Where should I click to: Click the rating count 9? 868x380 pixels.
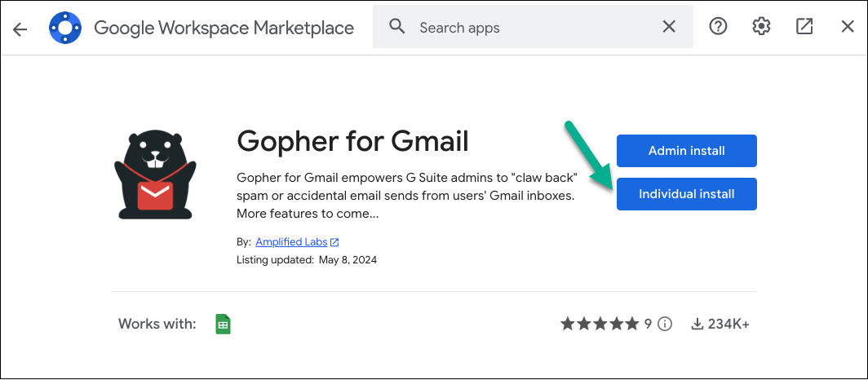pyautogui.click(x=649, y=324)
